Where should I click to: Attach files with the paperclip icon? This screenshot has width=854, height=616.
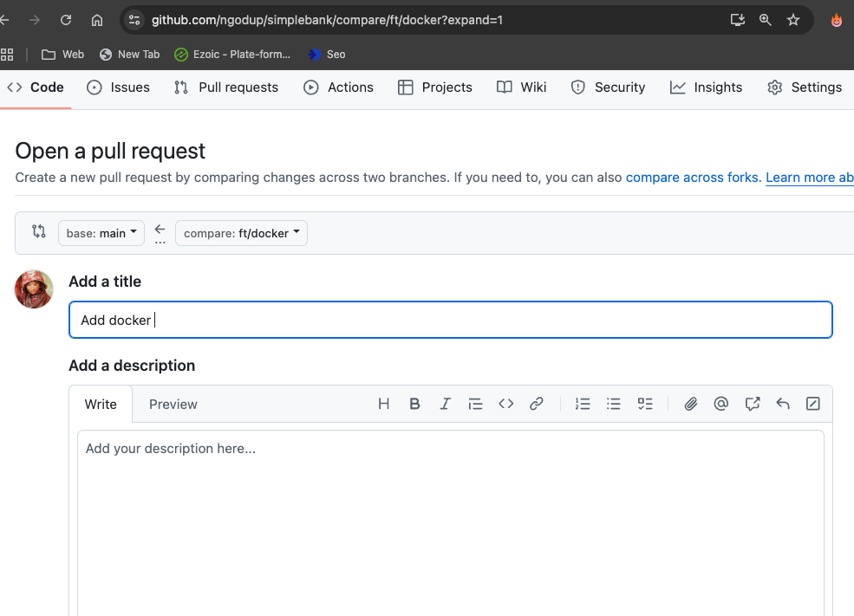coord(691,404)
